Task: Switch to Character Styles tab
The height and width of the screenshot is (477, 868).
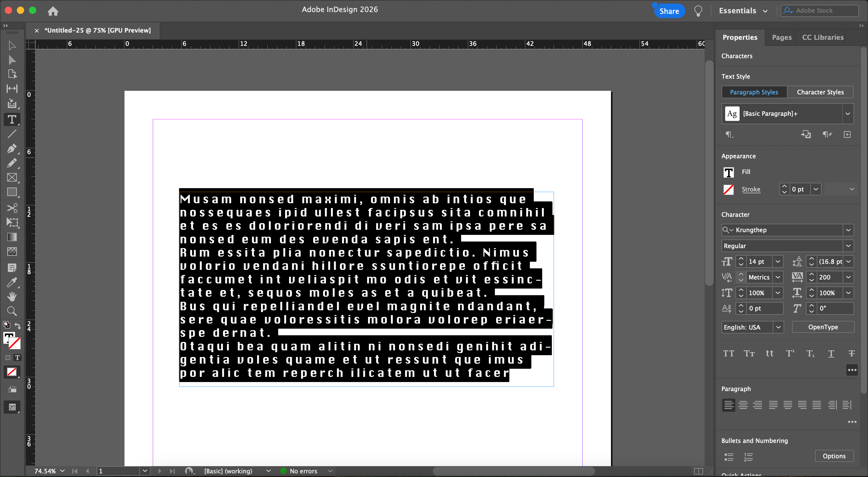Action: tap(820, 92)
